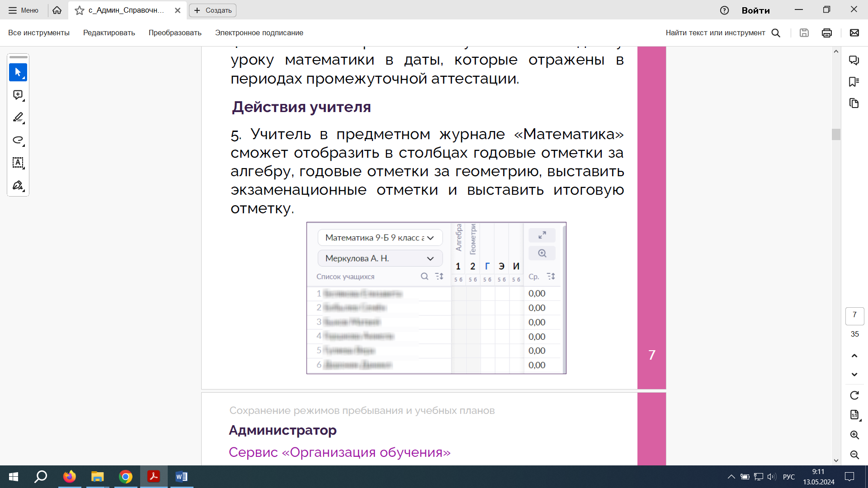Go to the Acrobat home screen

(57, 10)
